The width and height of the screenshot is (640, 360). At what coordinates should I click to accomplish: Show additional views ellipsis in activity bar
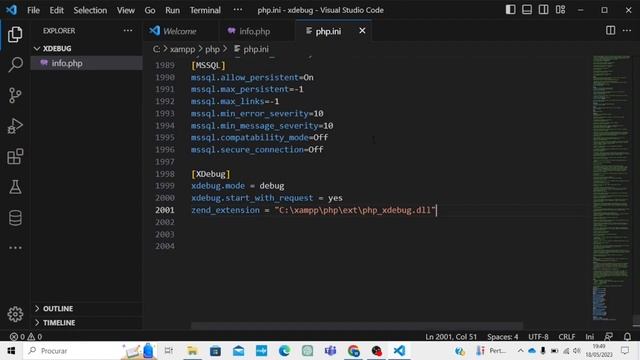tap(15, 248)
